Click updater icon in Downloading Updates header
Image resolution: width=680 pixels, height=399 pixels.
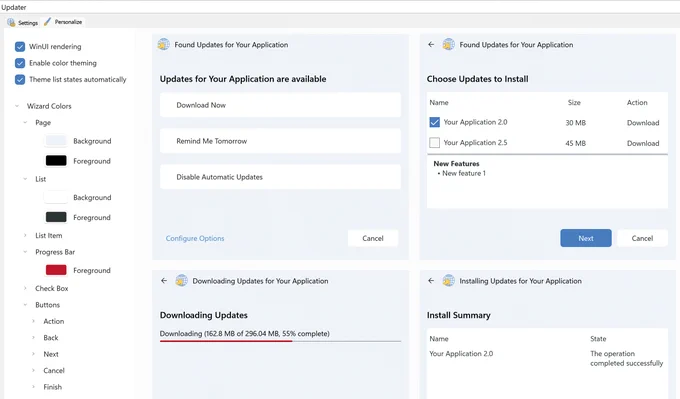[x=181, y=281]
